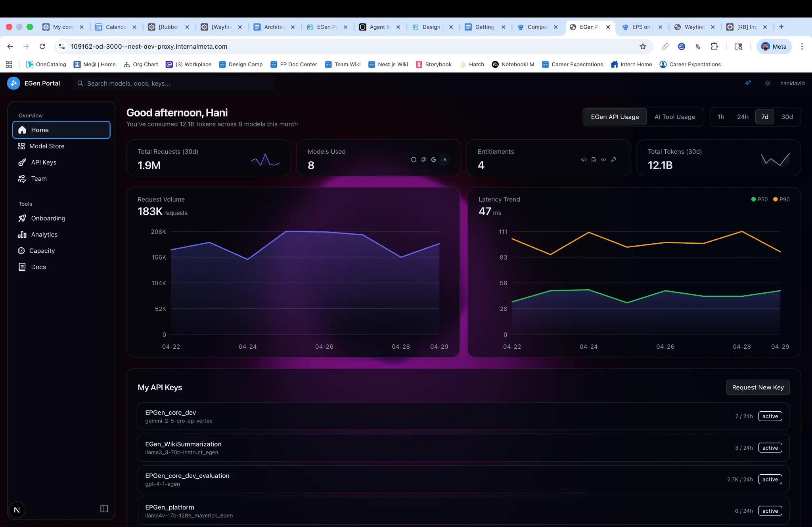
Task: Click the Next.js dev tools N badge
Action: tap(17, 510)
